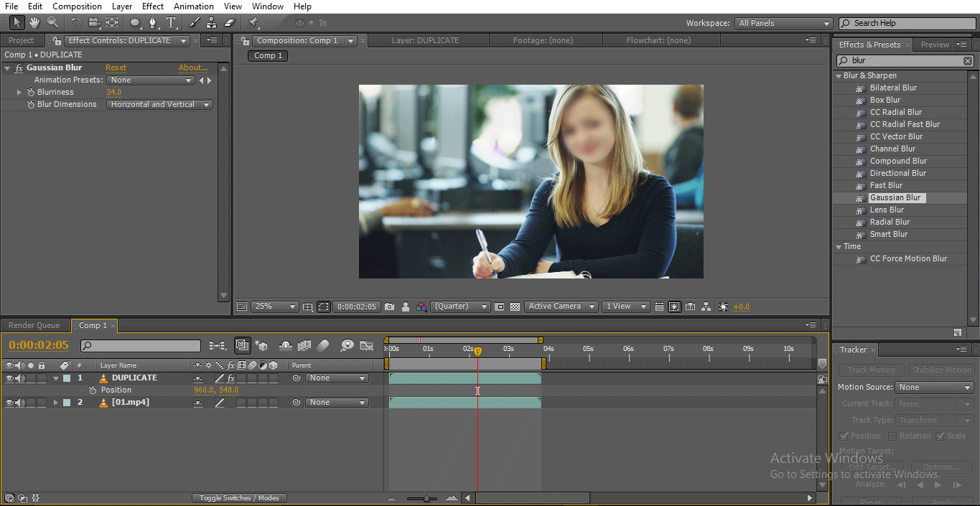Take snapshot with camera icon
The image size is (980, 506).
389,306
